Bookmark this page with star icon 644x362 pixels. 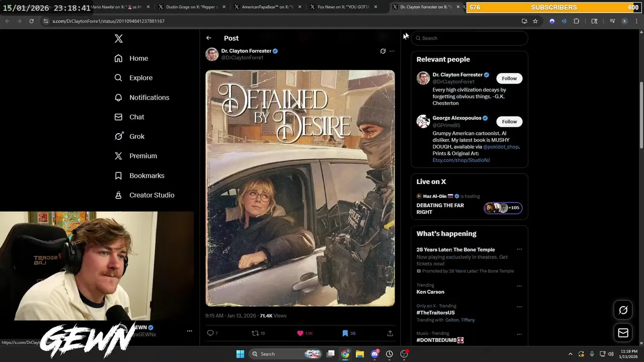(x=535, y=21)
